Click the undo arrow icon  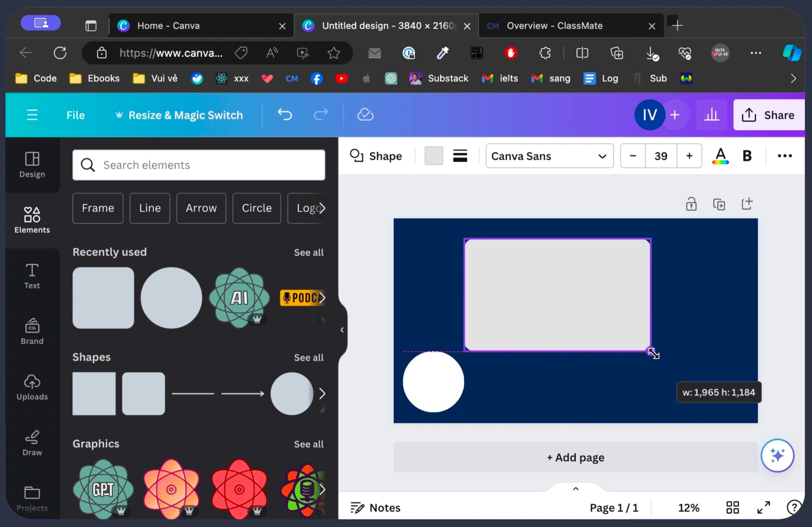(x=285, y=115)
